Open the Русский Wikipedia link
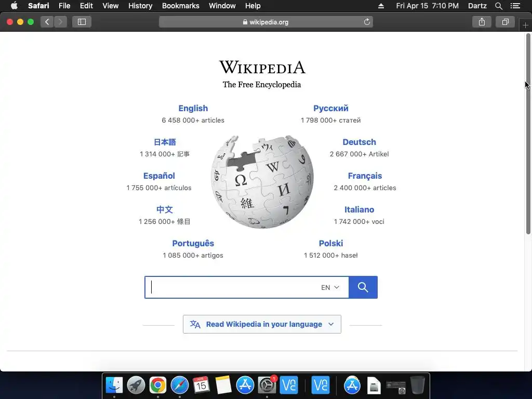The image size is (532, 399). click(x=331, y=108)
